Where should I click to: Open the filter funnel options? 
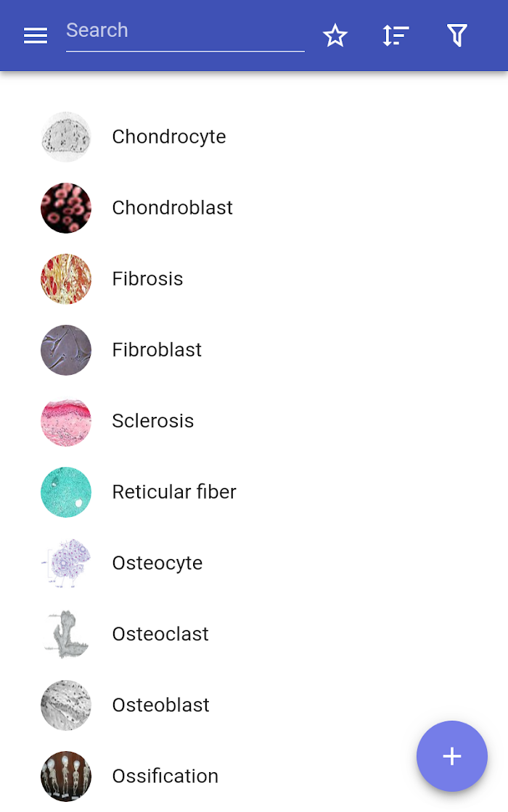[x=456, y=36]
